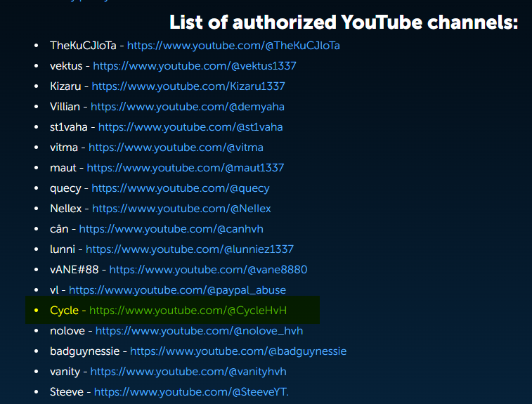Select the name 'lunni' label
The image size is (532, 404).
coord(63,249)
